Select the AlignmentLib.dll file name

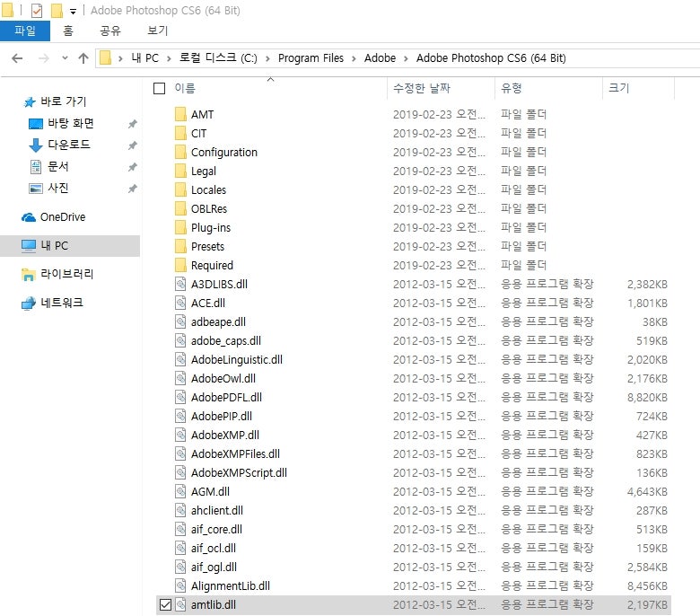tap(231, 585)
